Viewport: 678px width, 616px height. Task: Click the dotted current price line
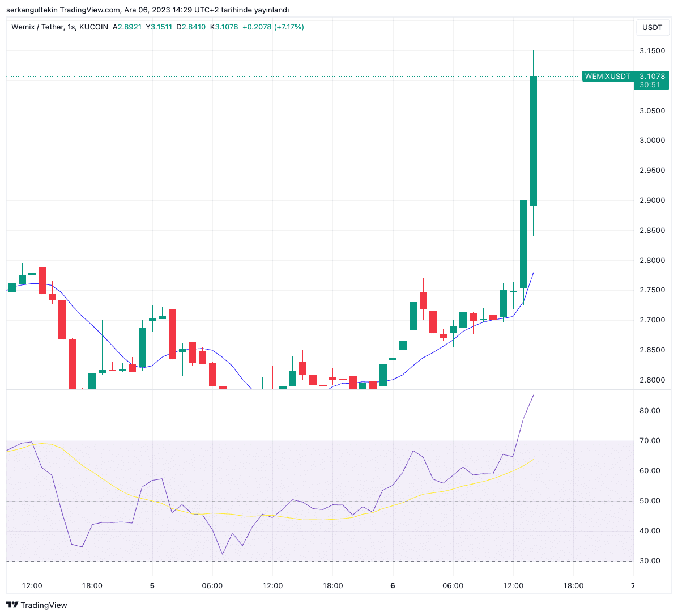coord(283,76)
